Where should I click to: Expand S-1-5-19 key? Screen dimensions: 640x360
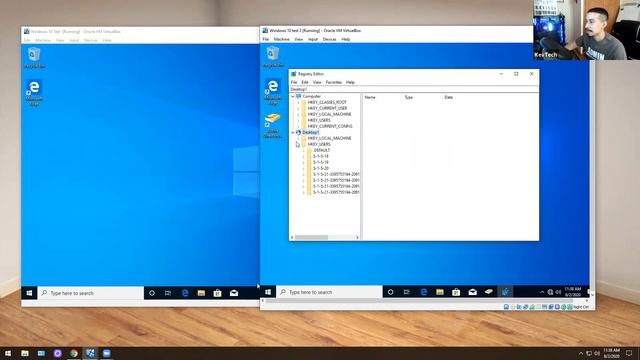click(x=303, y=162)
